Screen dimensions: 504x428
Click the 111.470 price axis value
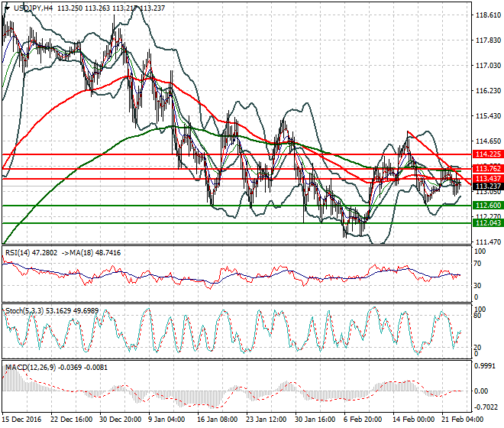[488, 242]
